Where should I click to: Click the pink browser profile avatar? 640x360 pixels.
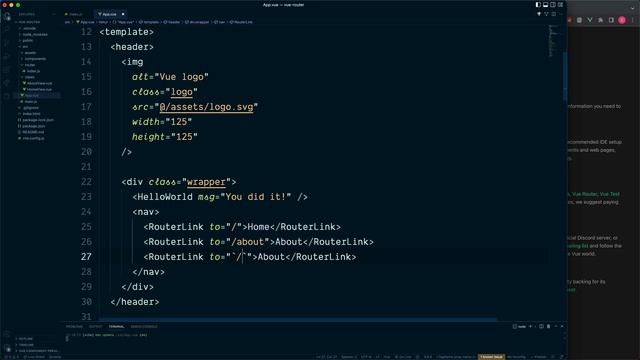[622, 20]
